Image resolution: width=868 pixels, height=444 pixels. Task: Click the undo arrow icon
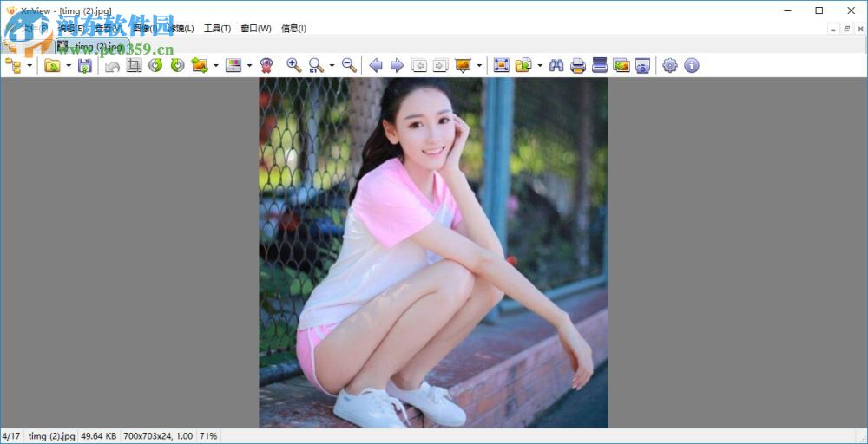point(112,66)
